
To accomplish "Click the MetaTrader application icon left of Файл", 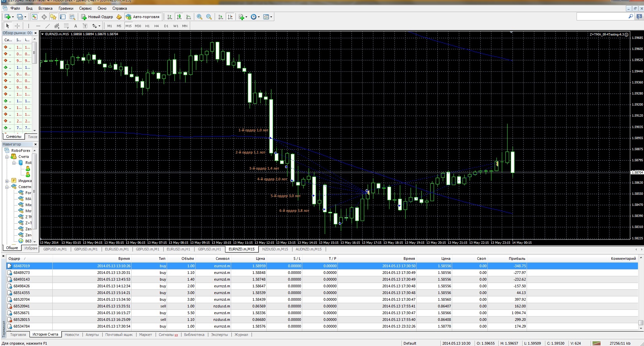I will 5,8.
